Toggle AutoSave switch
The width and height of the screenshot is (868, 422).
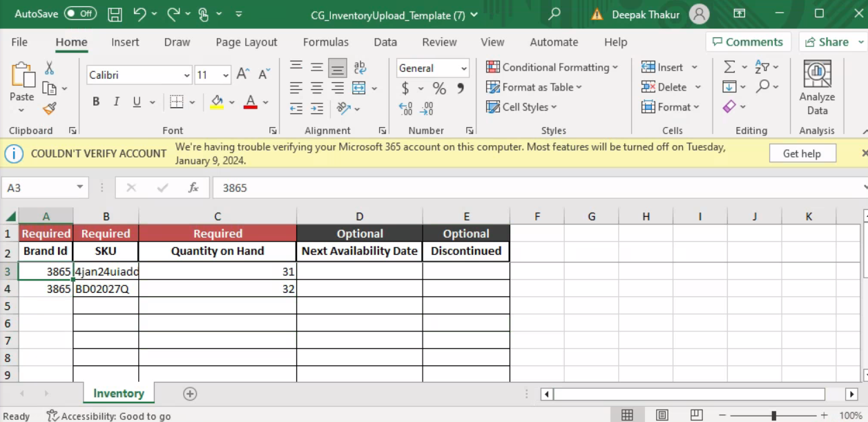click(80, 14)
